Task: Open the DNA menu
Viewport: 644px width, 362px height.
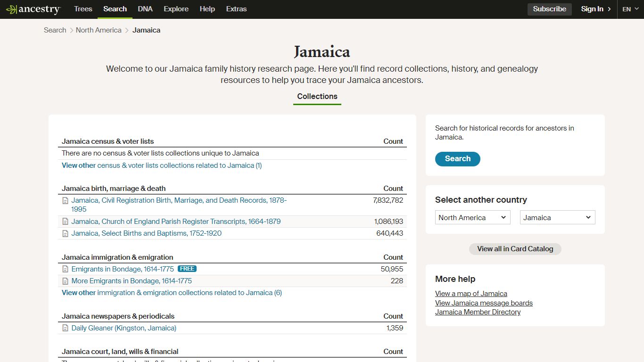Action: coord(145,9)
